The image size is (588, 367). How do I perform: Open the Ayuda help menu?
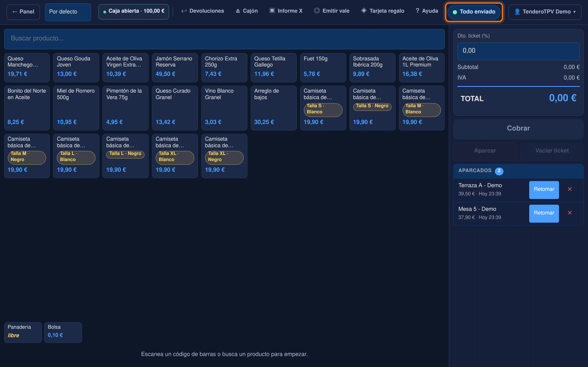pos(427,11)
